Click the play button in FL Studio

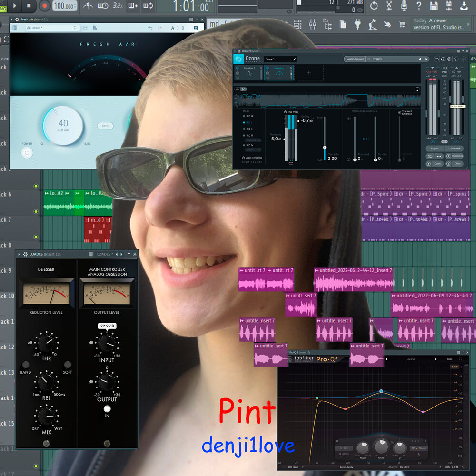point(15,6)
